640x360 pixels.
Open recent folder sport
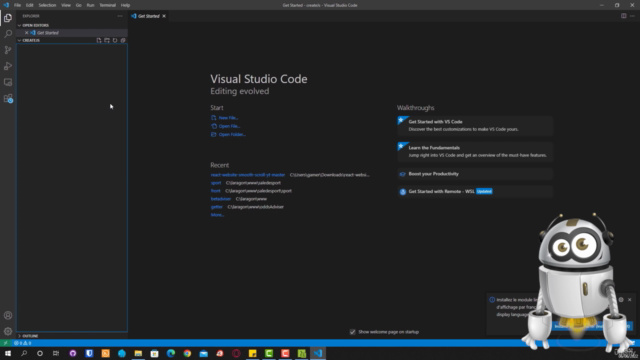pyautogui.click(x=216, y=183)
